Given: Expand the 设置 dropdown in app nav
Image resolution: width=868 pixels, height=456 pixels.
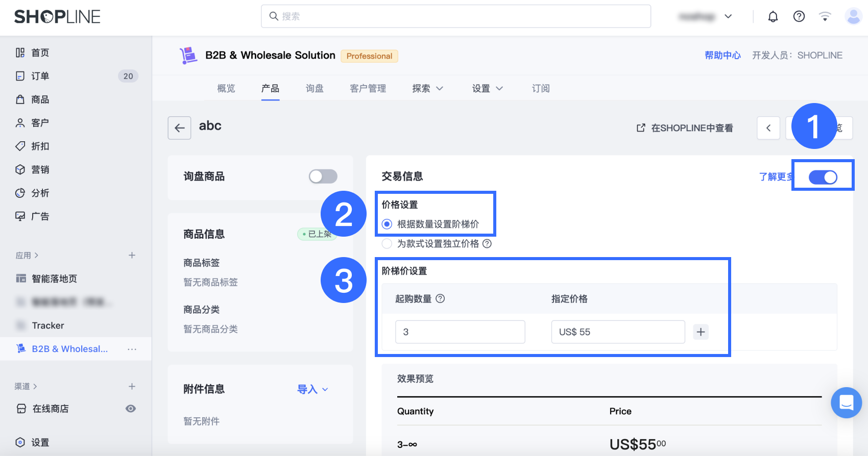Looking at the screenshot, I should point(488,89).
